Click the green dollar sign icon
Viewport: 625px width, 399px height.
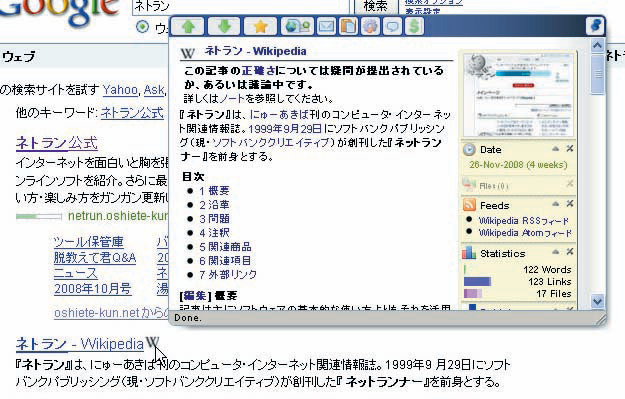(414, 26)
